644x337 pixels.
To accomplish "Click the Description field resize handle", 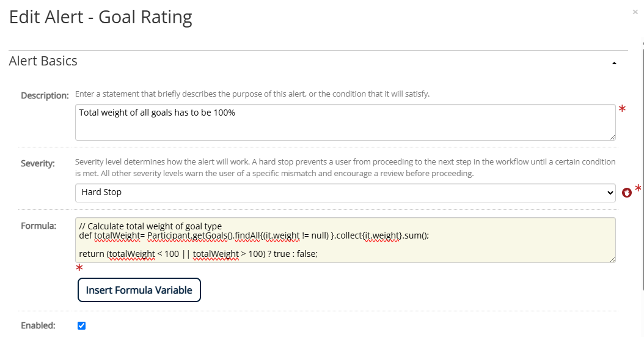I will 612,137.
